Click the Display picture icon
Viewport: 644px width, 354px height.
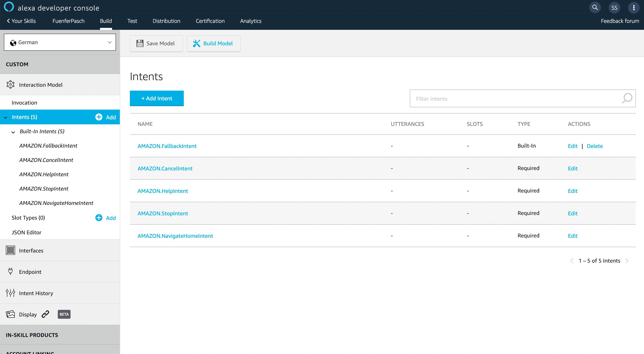[10, 314]
